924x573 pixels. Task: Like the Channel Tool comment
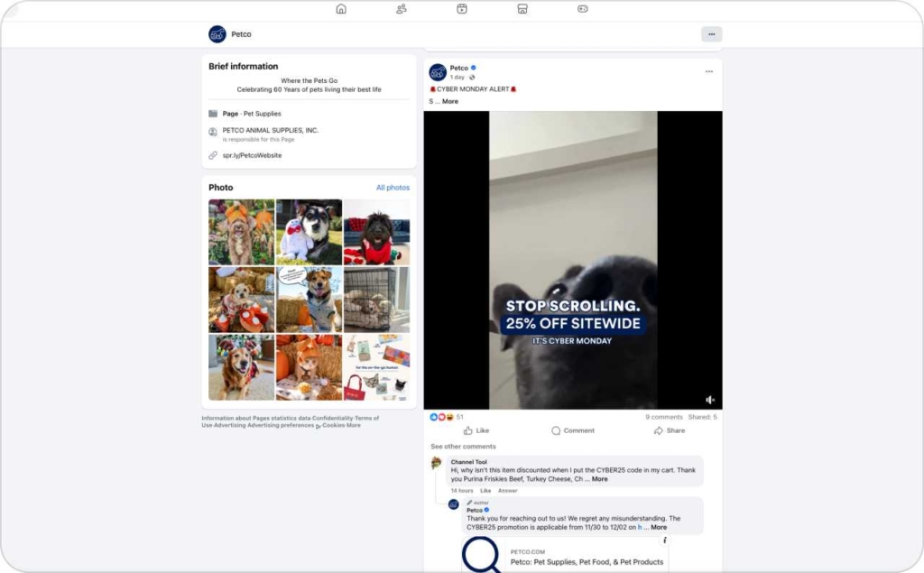pos(486,490)
